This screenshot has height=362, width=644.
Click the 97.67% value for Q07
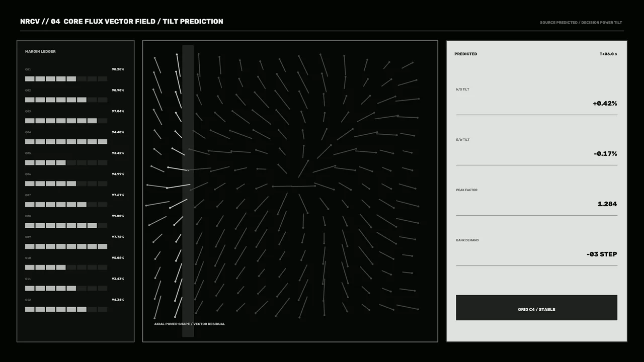coord(118,195)
